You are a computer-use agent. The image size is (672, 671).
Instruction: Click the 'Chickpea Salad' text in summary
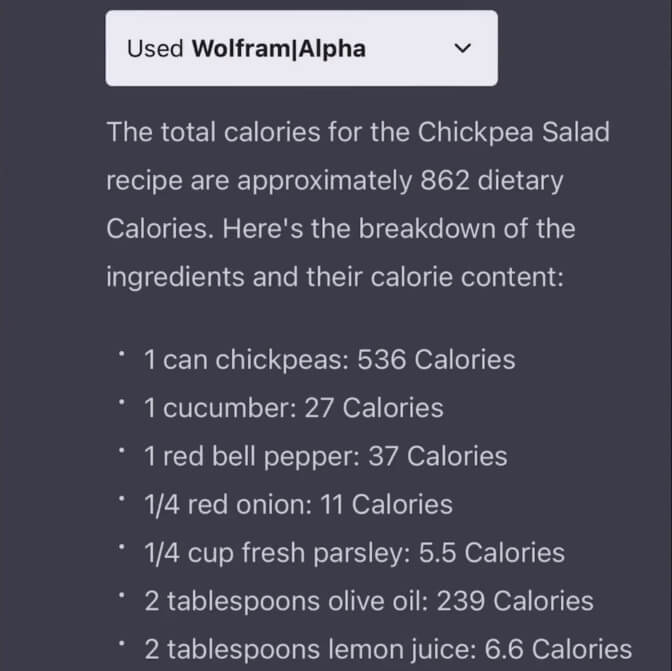point(513,132)
